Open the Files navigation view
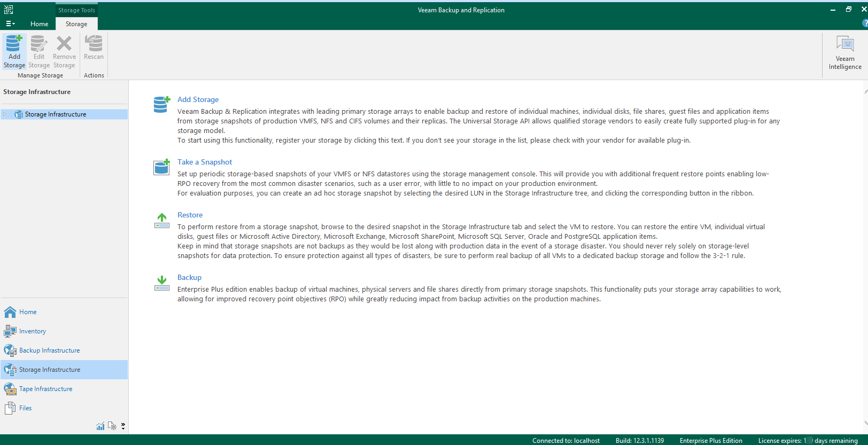 pos(64,408)
